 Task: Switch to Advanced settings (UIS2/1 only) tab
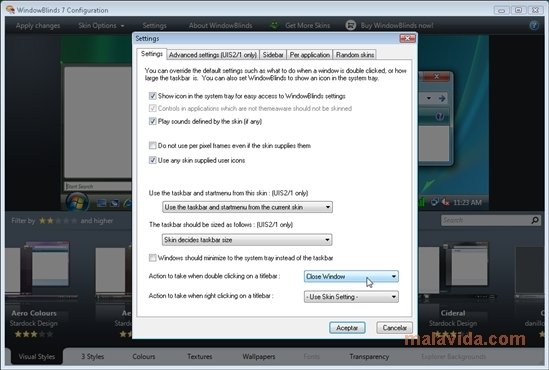pos(213,55)
